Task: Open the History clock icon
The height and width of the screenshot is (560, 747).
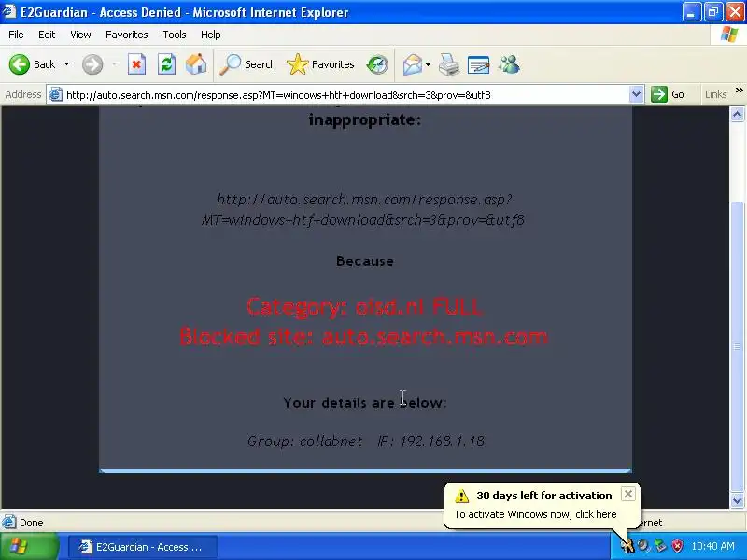Action: [377, 64]
